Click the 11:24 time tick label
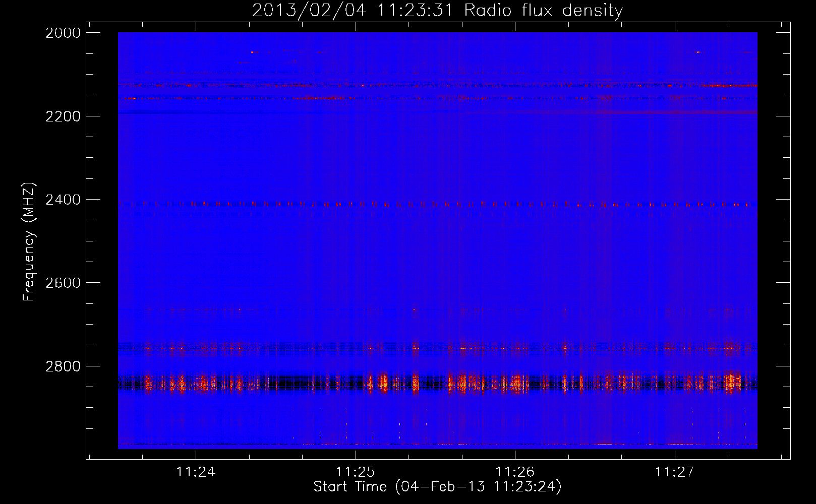This screenshot has height=504, width=816. (196, 472)
